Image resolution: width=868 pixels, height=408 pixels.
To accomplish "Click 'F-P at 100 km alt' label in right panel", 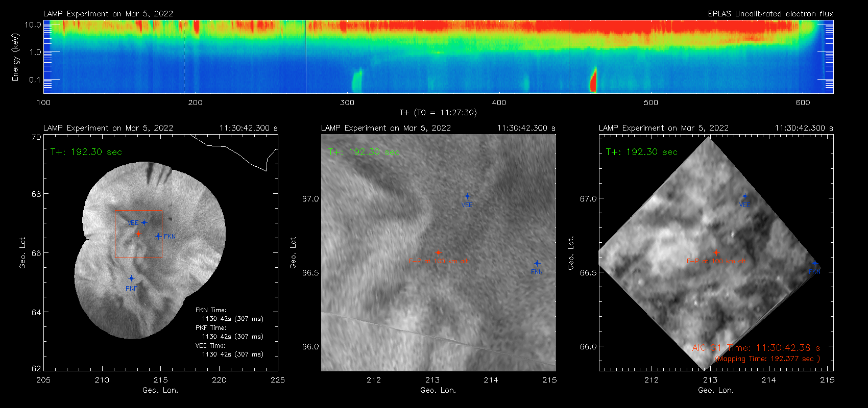I will (x=716, y=261).
